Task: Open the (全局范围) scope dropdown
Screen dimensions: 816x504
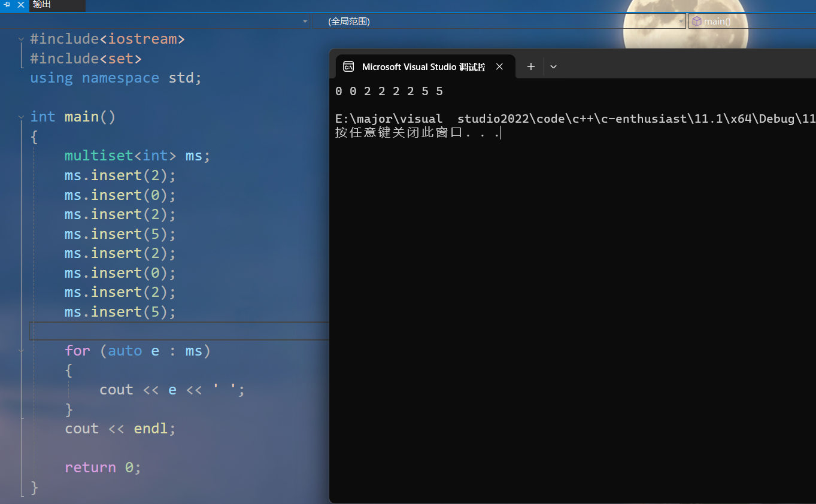Action: 500,22
